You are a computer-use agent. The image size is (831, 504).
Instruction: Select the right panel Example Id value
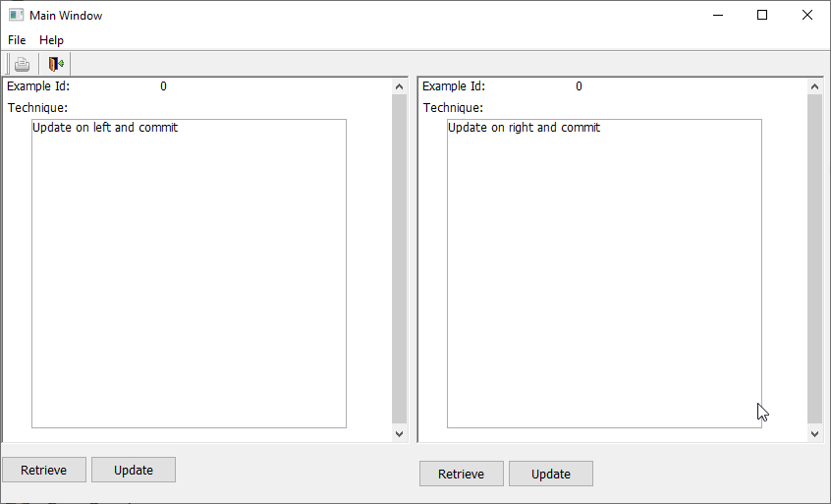click(579, 86)
